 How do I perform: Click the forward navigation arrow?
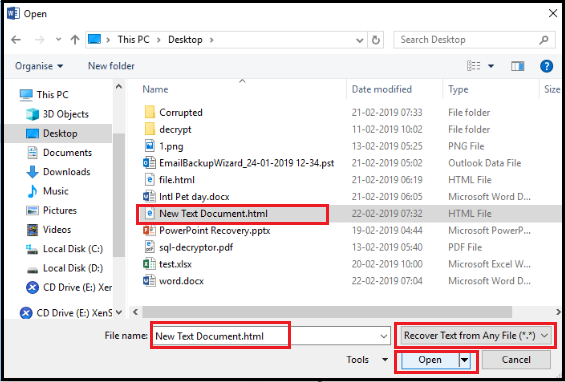(x=39, y=40)
